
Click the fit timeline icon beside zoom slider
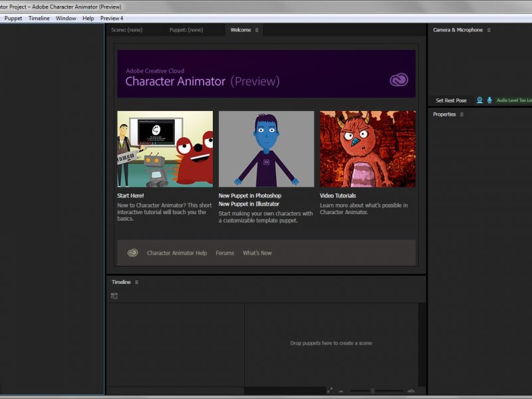point(329,390)
